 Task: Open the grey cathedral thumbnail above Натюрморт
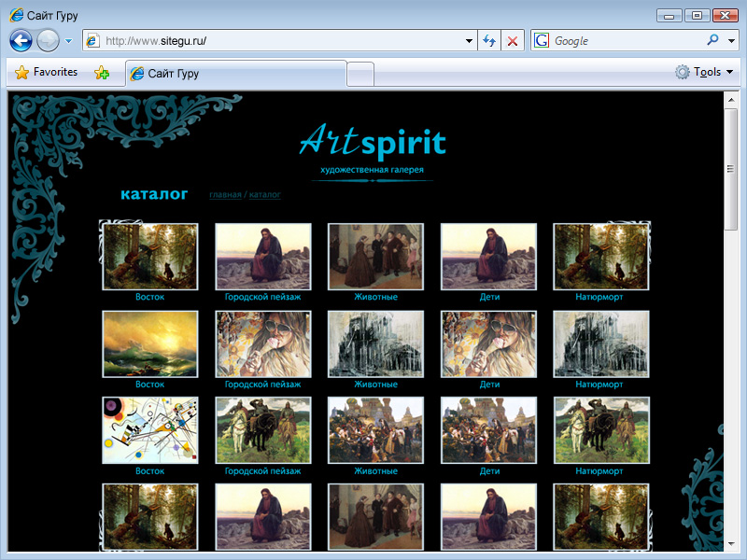tap(601, 344)
